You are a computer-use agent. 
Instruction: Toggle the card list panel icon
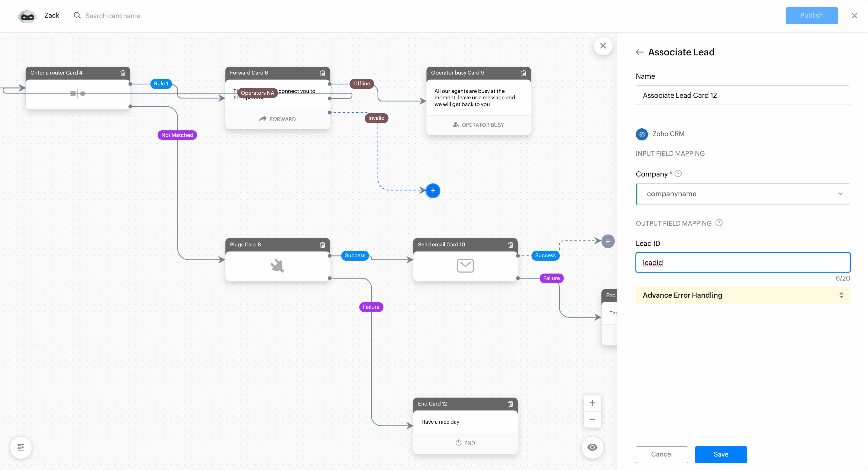click(x=21, y=447)
